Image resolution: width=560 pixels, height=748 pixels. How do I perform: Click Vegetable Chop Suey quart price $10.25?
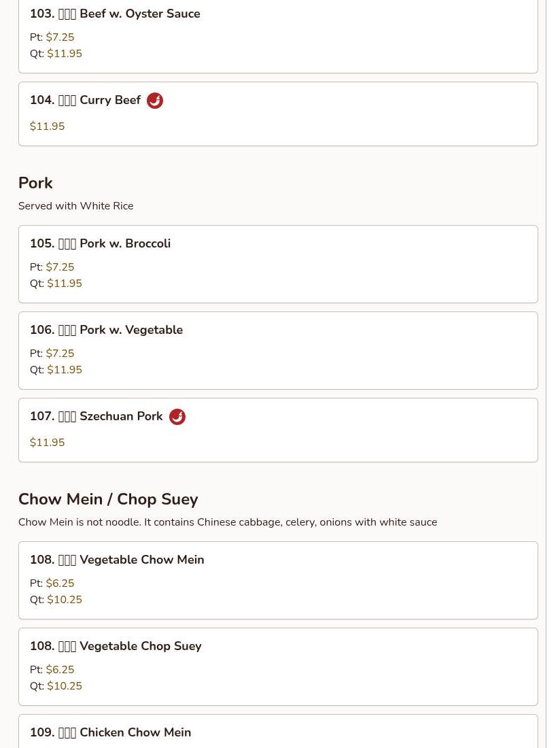(65, 686)
